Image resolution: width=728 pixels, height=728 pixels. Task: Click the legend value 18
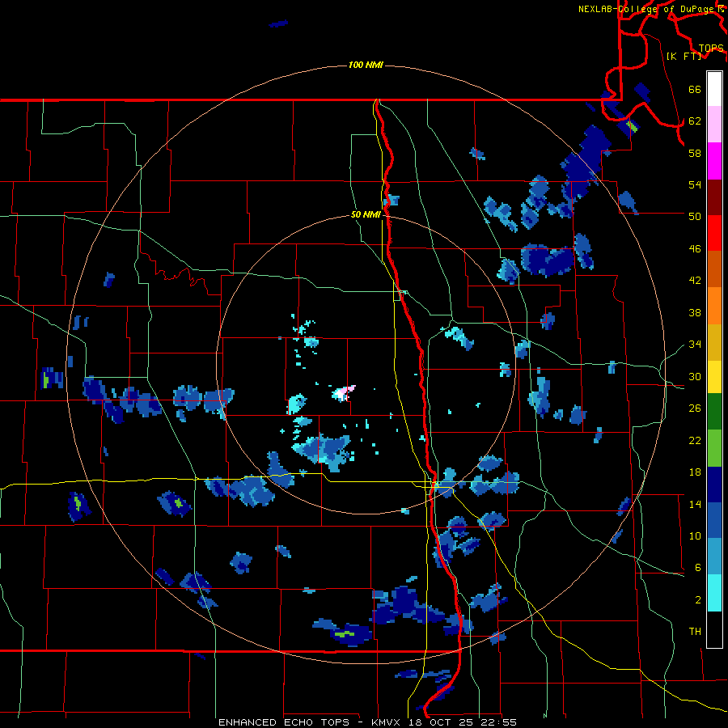695,472
